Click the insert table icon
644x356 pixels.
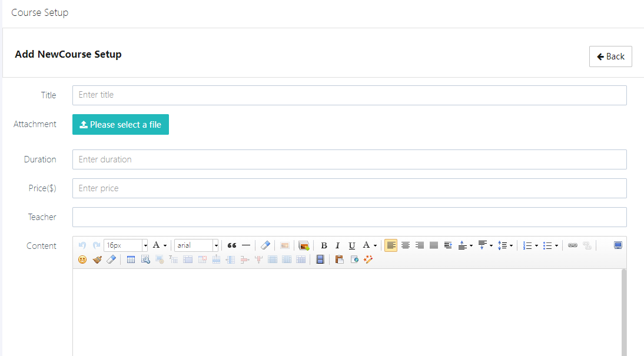click(131, 259)
